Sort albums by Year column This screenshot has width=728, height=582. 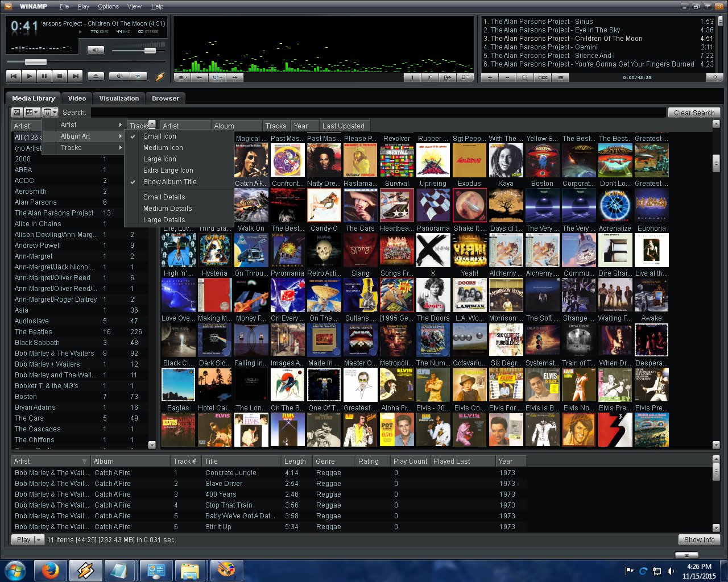coord(304,126)
